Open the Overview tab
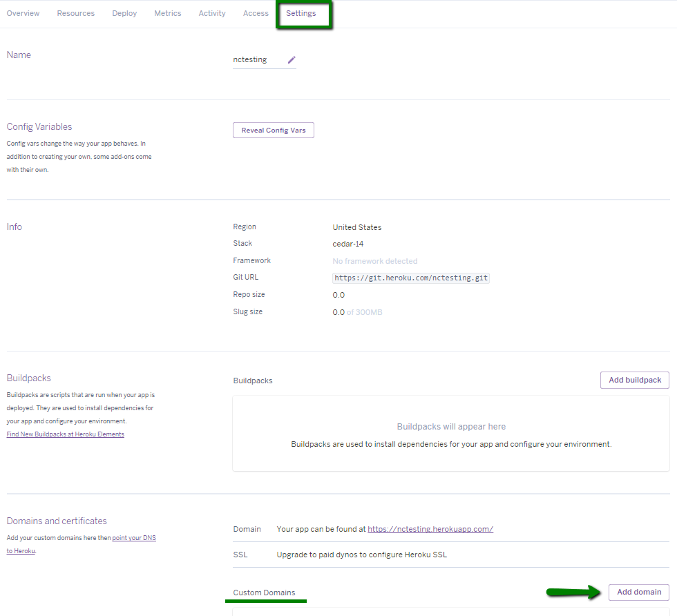This screenshot has width=677, height=616. [23, 13]
